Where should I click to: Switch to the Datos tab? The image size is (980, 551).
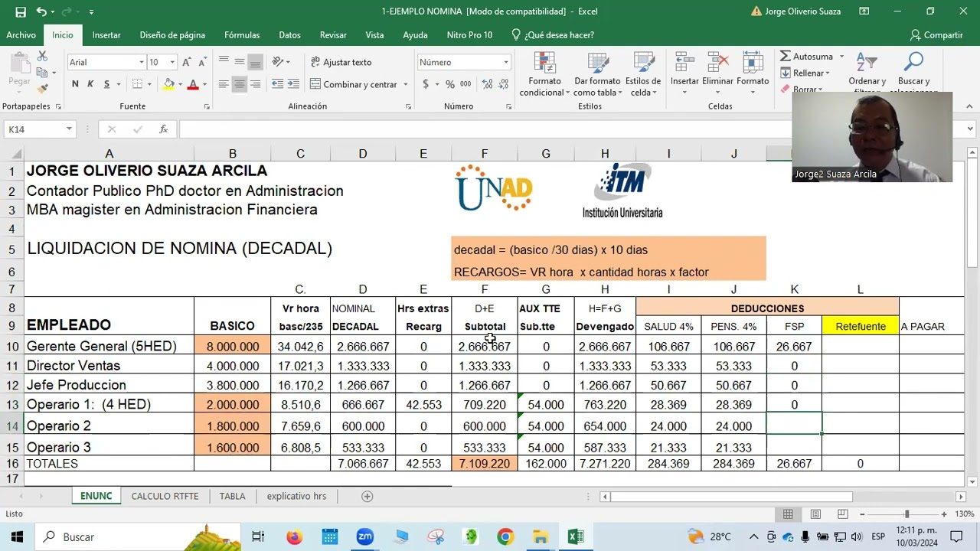(289, 35)
